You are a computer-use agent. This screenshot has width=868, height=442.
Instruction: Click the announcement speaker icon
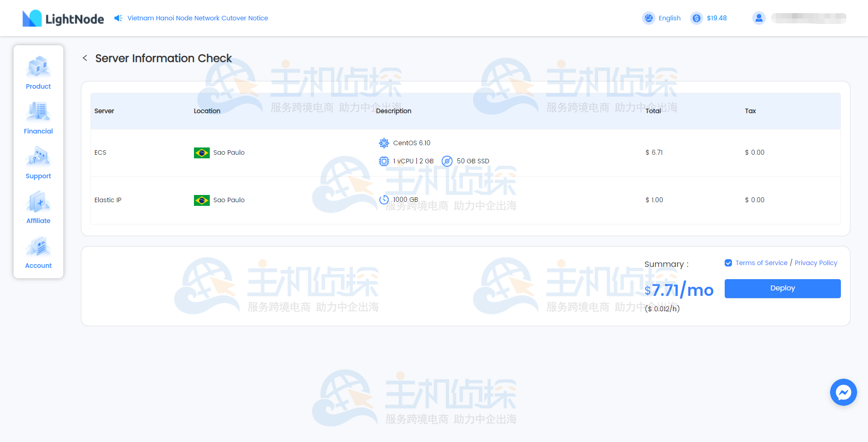point(118,18)
